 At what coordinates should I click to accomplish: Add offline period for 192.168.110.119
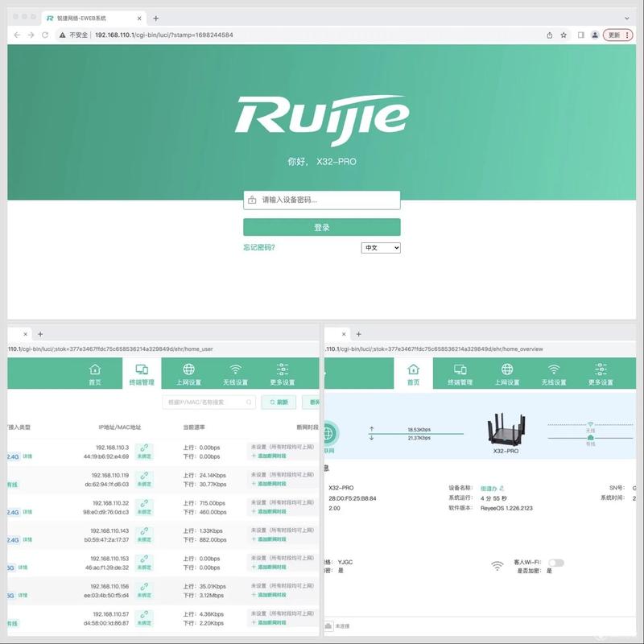pyautogui.click(x=269, y=484)
